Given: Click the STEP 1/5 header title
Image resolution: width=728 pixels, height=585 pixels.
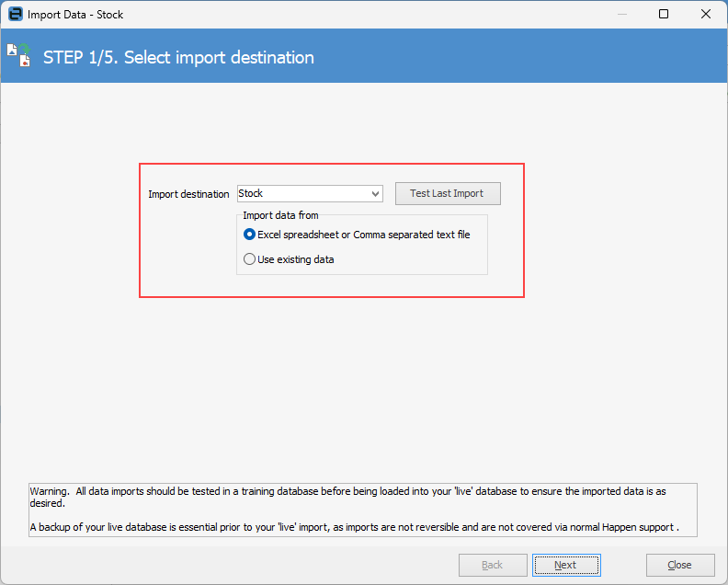Looking at the screenshot, I should [178, 57].
